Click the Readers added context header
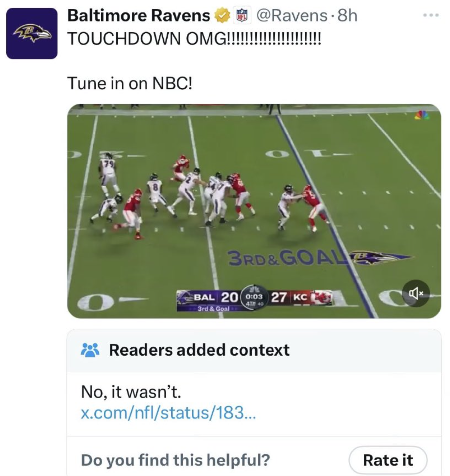 [199, 350]
